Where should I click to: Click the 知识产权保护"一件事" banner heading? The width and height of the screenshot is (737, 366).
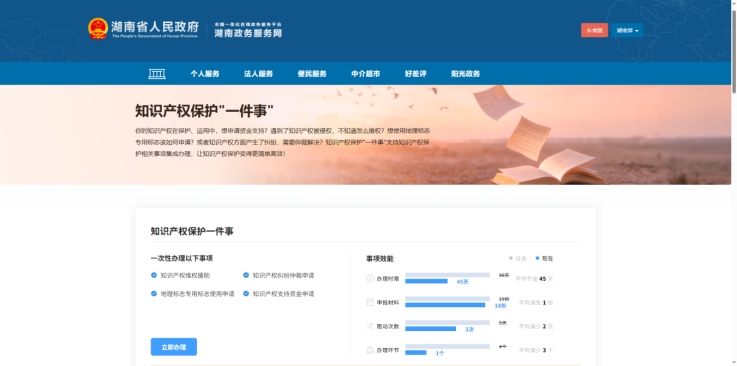(204, 111)
